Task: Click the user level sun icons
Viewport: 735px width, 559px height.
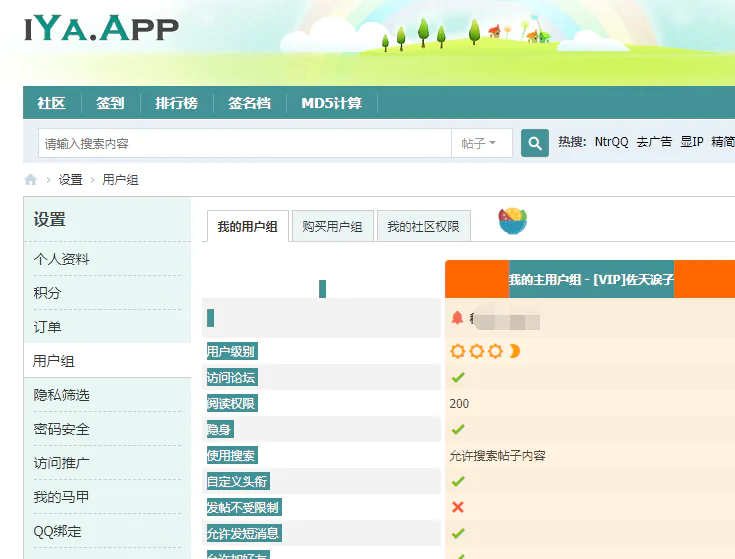Action: coord(476,351)
